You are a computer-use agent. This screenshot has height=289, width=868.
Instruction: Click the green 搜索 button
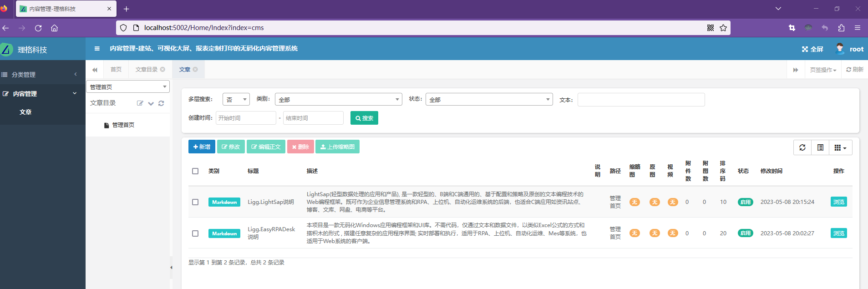(364, 118)
